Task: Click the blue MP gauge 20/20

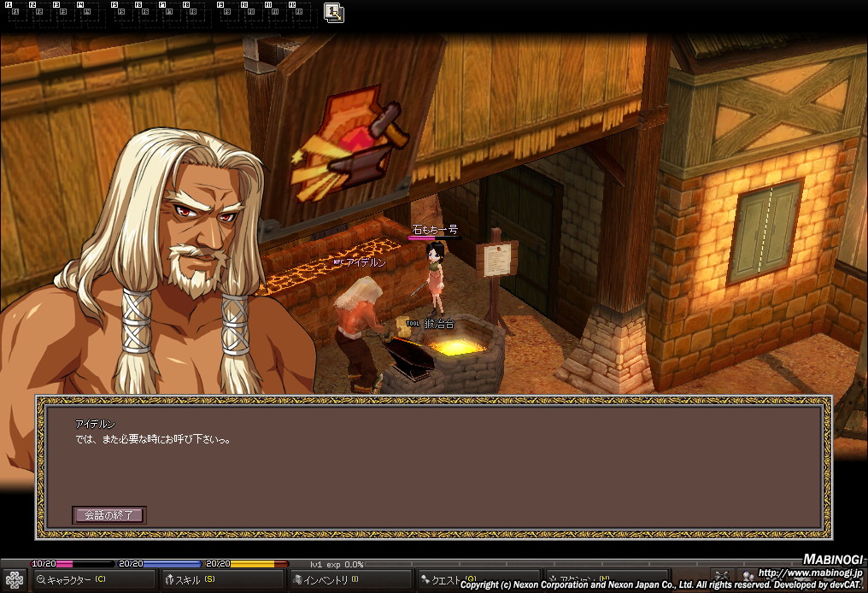Action: (160, 564)
